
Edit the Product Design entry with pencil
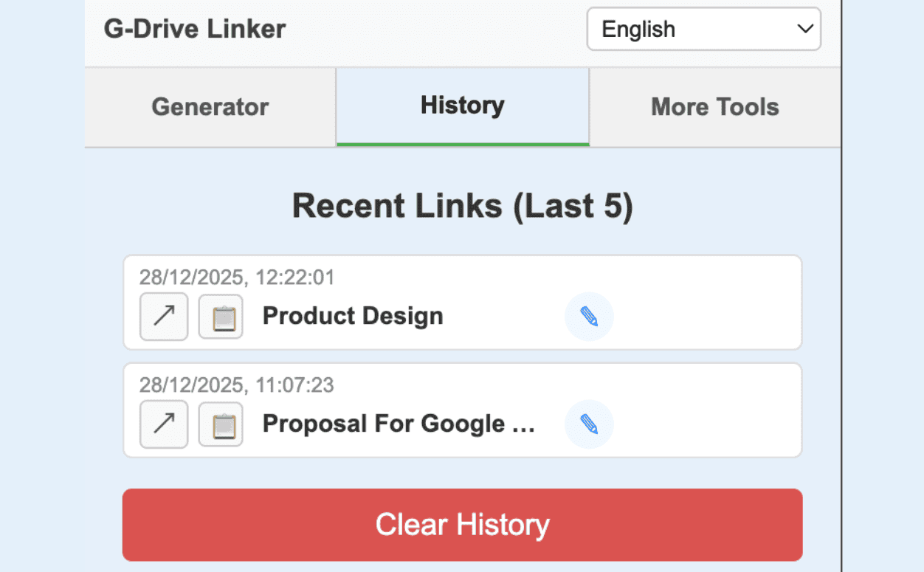pyautogui.click(x=589, y=317)
